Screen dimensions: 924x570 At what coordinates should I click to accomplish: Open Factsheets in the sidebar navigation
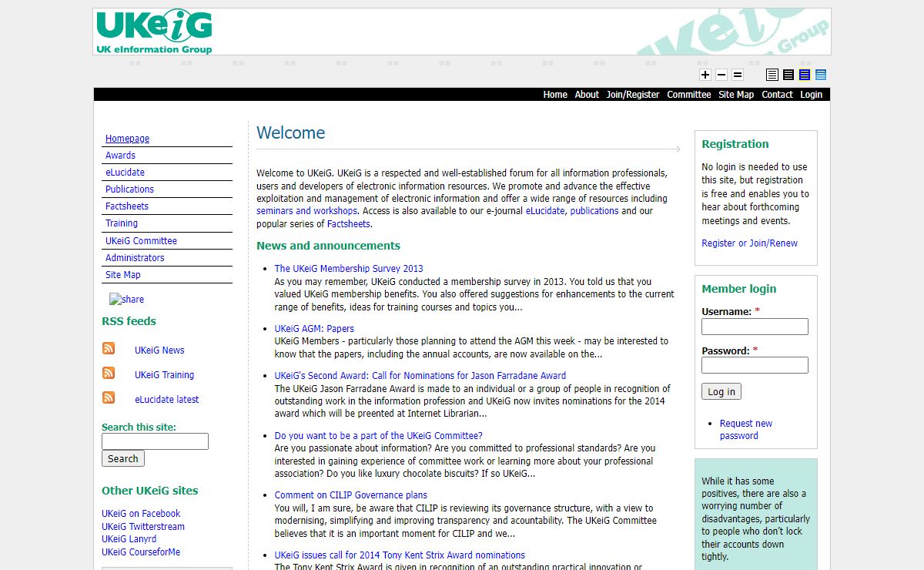(127, 206)
